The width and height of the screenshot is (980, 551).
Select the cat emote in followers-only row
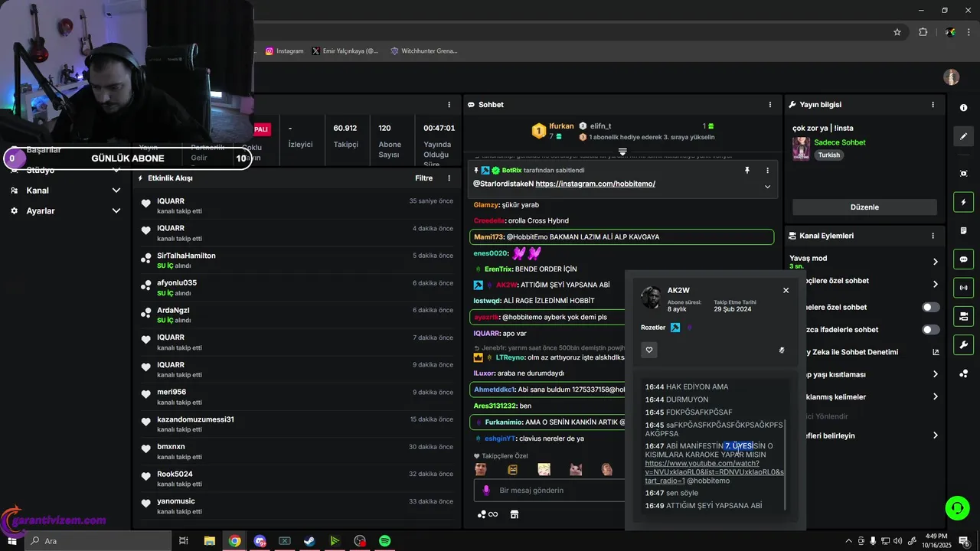pyautogui.click(x=575, y=469)
